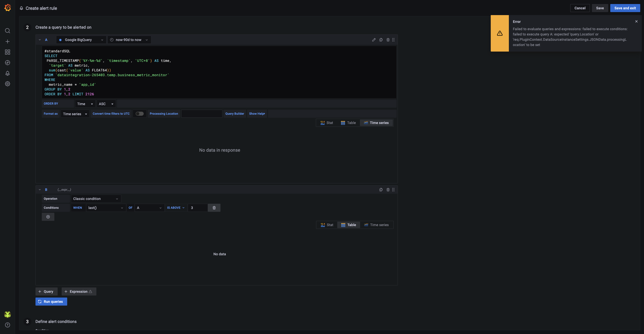Viewport: 644px width, 334px height.
Task: Open the Google BigQuery datasource dropdown
Action: click(81, 40)
